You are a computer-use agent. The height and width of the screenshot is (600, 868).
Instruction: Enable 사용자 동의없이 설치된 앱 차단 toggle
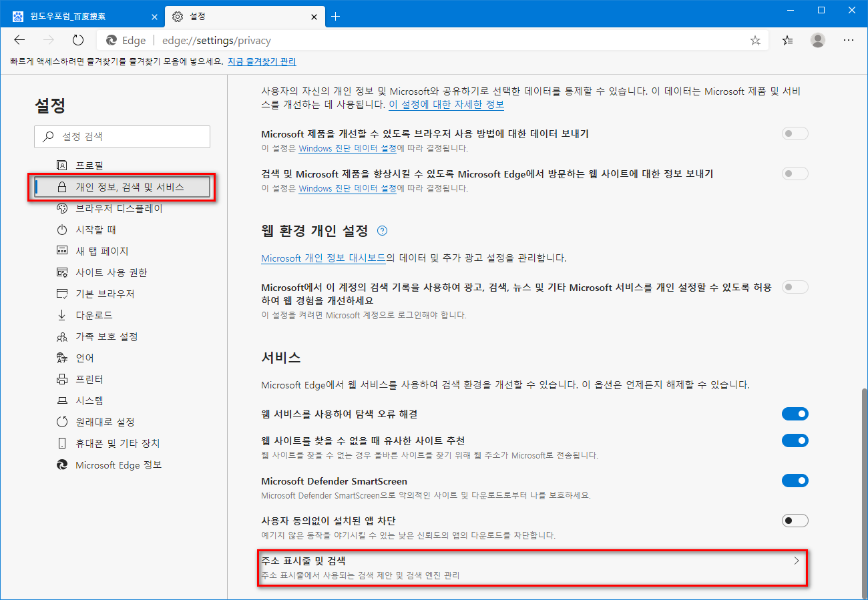795,521
